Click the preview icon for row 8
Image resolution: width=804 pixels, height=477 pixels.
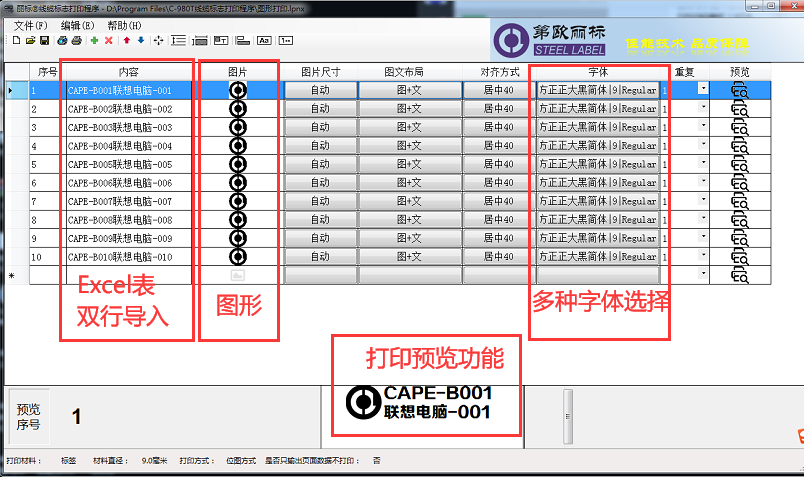click(x=739, y=220)
